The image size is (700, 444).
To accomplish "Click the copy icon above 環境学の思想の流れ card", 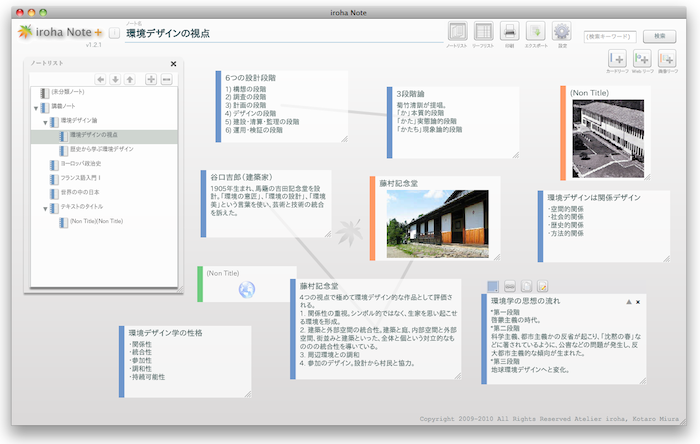I will click(x=526, y=286).
